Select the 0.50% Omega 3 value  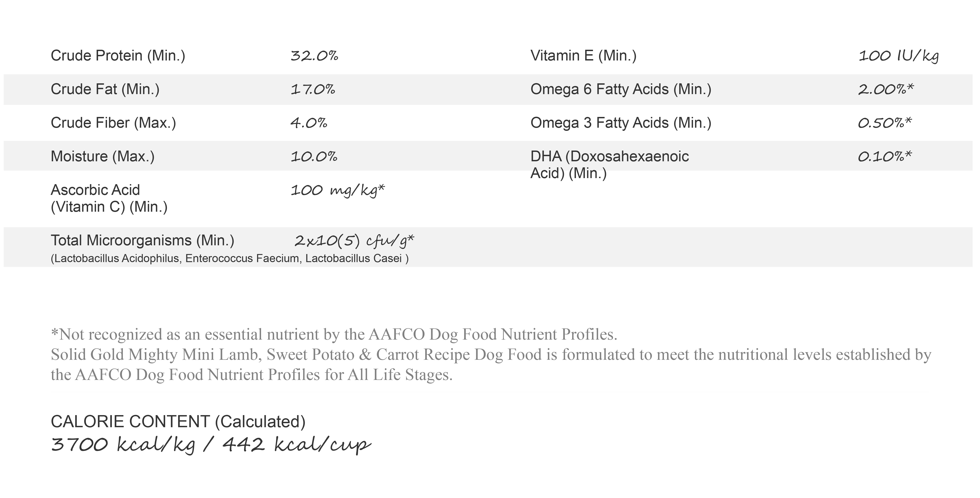pos(885,123)
